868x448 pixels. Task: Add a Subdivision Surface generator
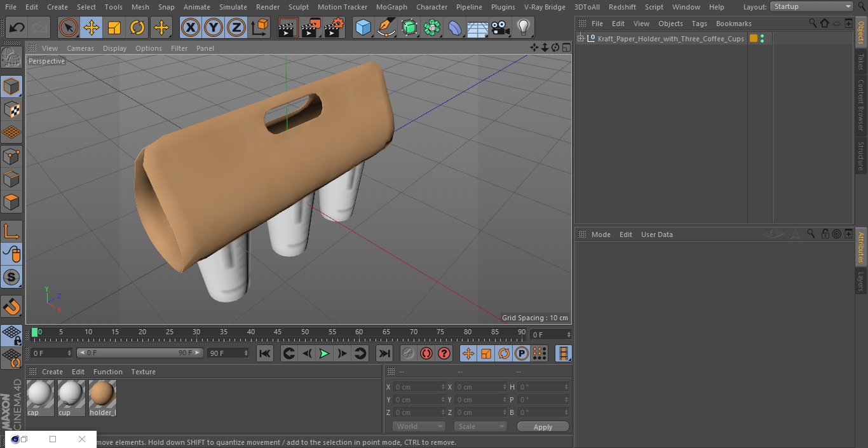409,27
